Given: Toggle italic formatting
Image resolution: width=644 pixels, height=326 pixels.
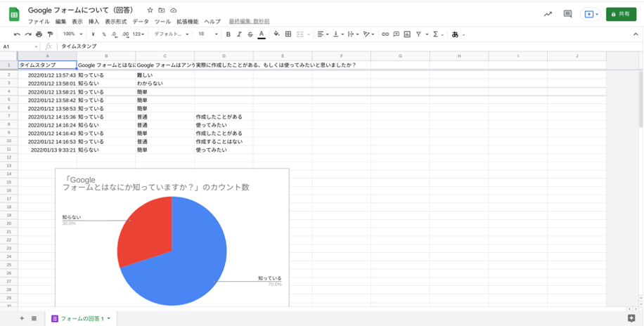Looking at the screenshot, I should (x=239, y=34).
